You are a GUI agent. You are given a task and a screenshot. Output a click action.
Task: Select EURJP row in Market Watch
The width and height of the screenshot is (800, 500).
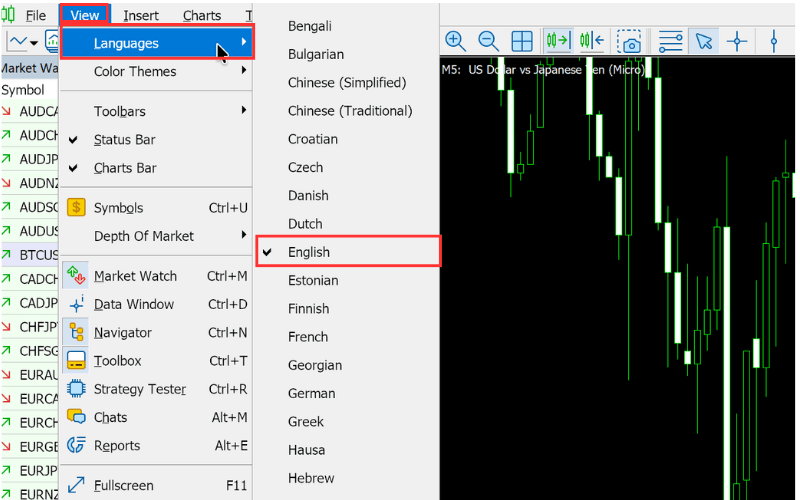pyautogui.click(x=30, y=470)
